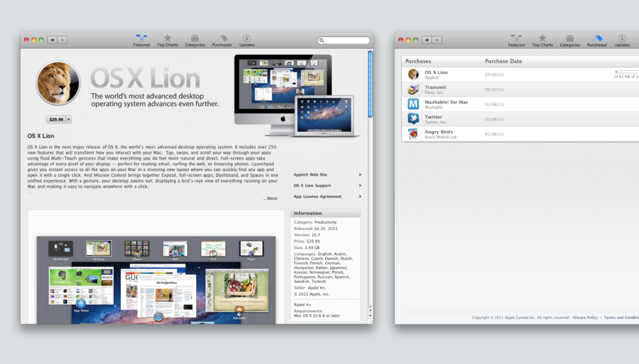Viewport: 639px width, 364px height.
Task: Click scrollbar down arrow in left window
Action: [x=370, y=315]
